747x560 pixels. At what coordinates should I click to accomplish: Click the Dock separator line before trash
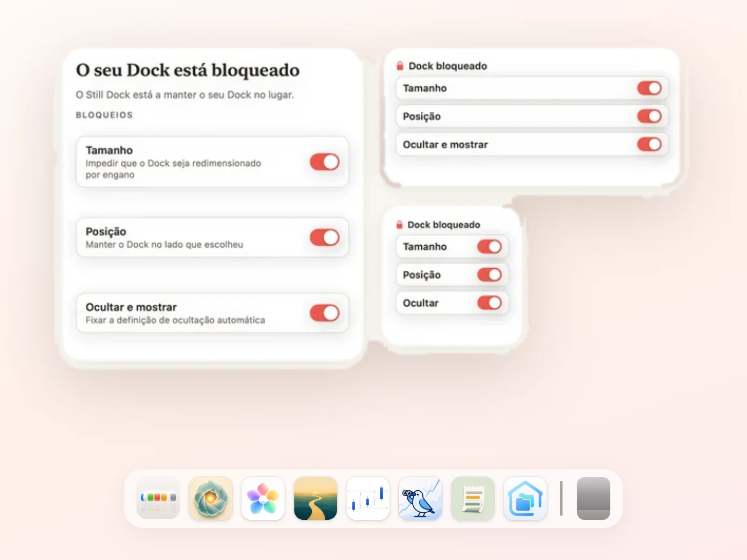[561, 498]
